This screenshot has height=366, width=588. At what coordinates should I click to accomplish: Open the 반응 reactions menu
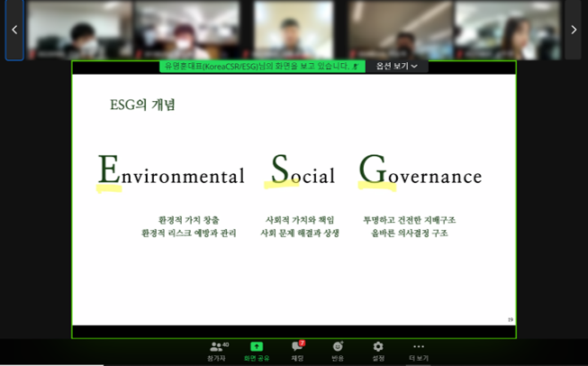(x=338, y=350)
